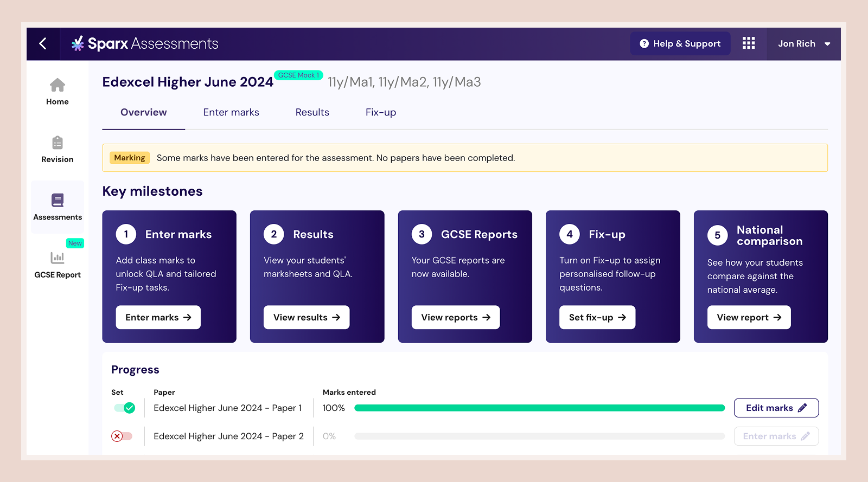Open the GCSE Report sidebar item
The width and height of the screenshot is (868, 482).
(x=58, y=265)
